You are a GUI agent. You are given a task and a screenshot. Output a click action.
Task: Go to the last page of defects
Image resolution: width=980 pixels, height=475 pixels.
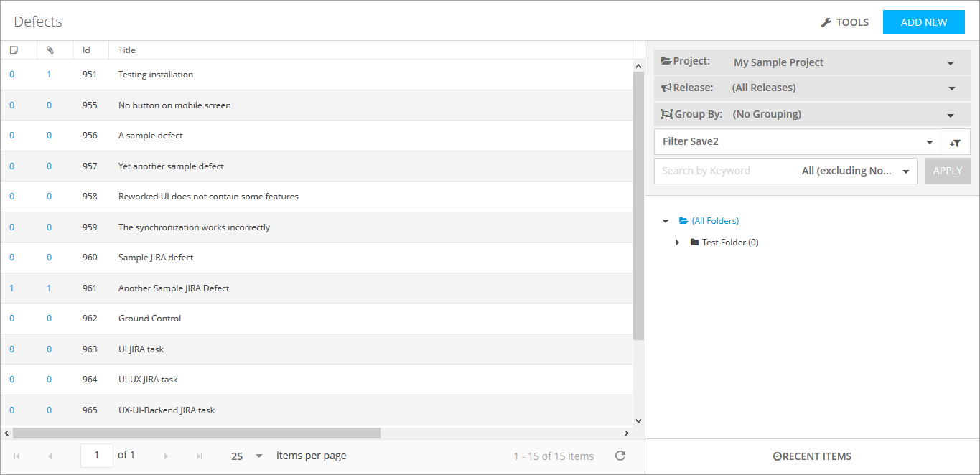tap(199, 456)
